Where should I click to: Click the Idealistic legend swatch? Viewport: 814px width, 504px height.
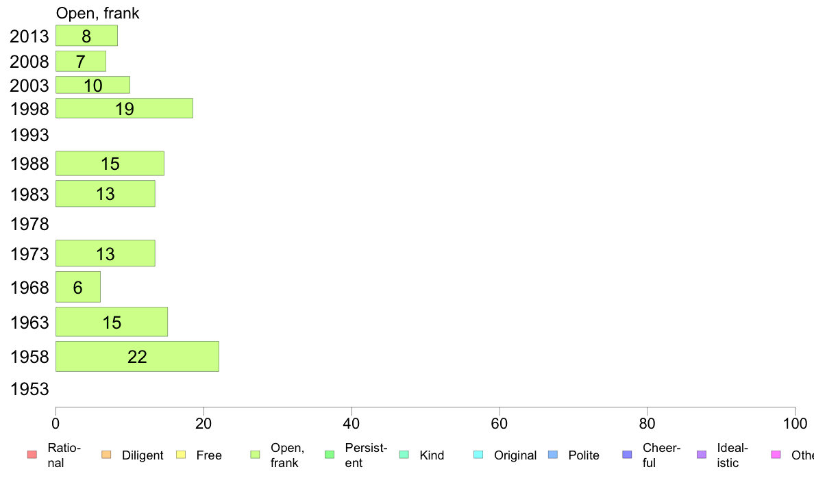[702, 455]
